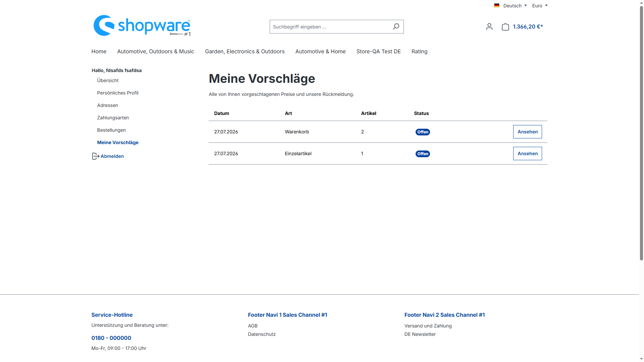Open the user account icon

pos(489,26)
